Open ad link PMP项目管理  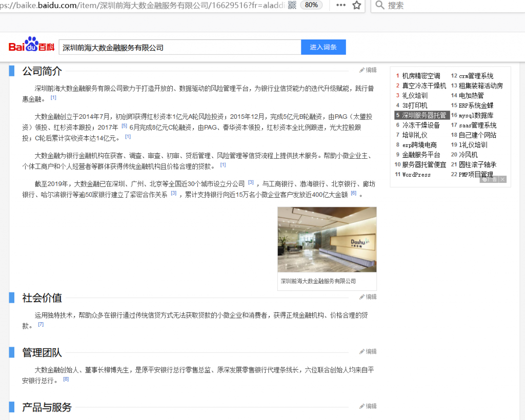click(x=476, y=175)
